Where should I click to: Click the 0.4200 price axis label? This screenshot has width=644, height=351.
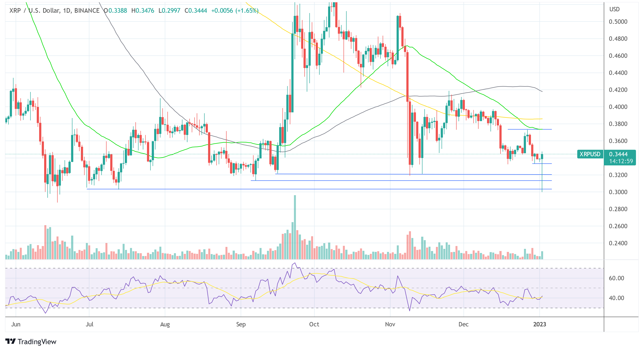pos(618,90)
